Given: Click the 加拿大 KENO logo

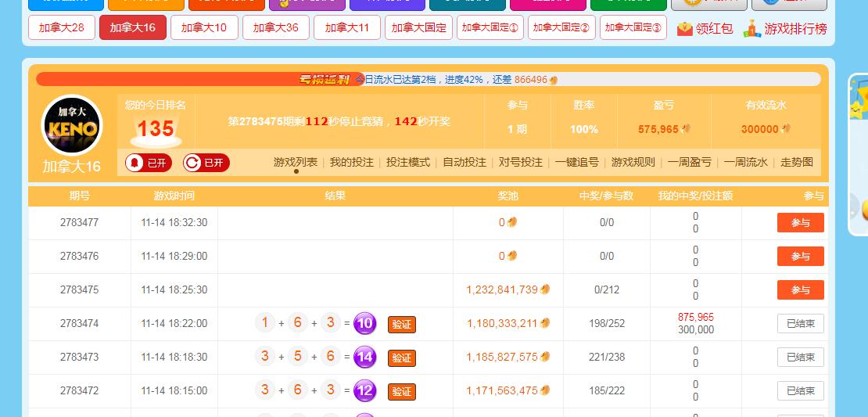Looking at the screenshot, I should click(72, 126).
